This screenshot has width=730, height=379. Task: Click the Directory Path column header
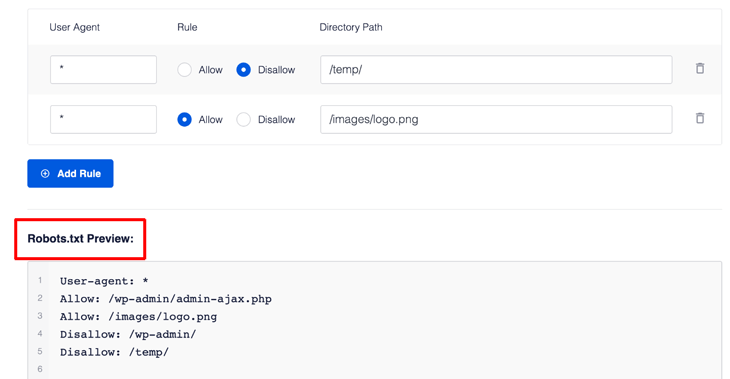click(x=351, y=27)
